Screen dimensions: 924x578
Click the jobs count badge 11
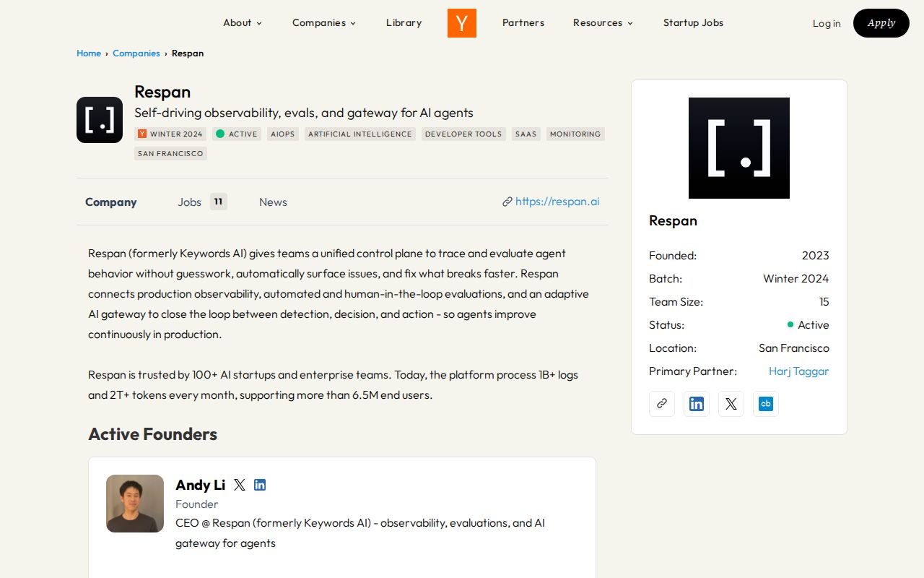pyautogui.click(x=219, y=202)
